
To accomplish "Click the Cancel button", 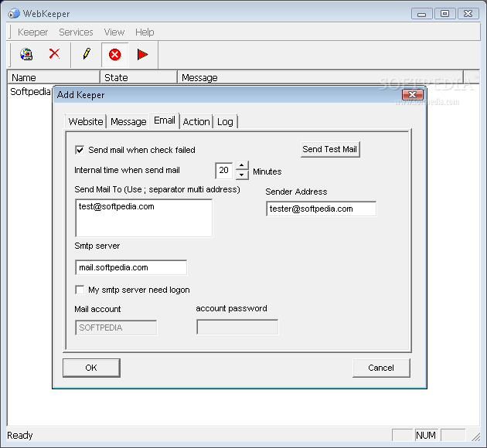I will [381, 368].
